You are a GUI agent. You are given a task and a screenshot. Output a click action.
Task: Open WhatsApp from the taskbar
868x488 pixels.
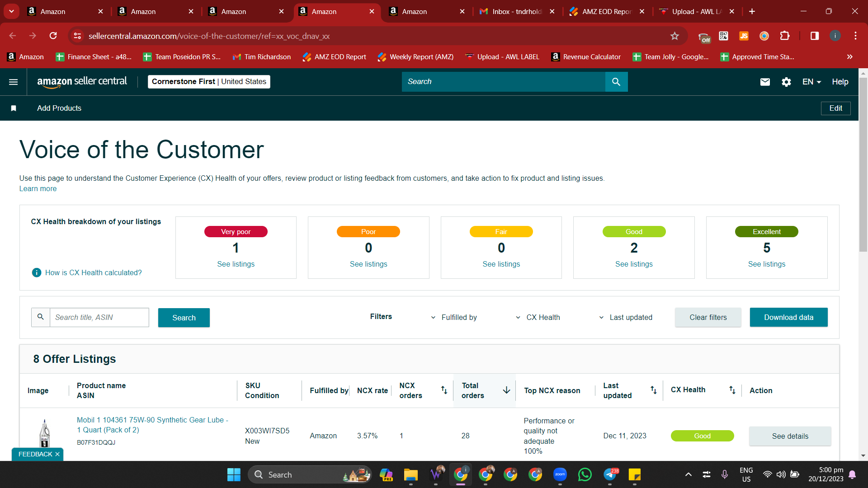(585, 474)
